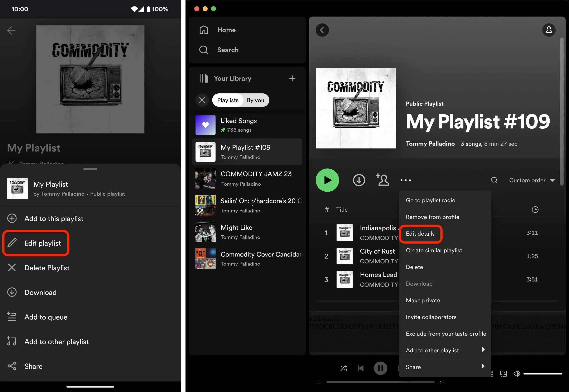569x392 pixels.
Task: Click playback progress bar
Action: (380, 382)
